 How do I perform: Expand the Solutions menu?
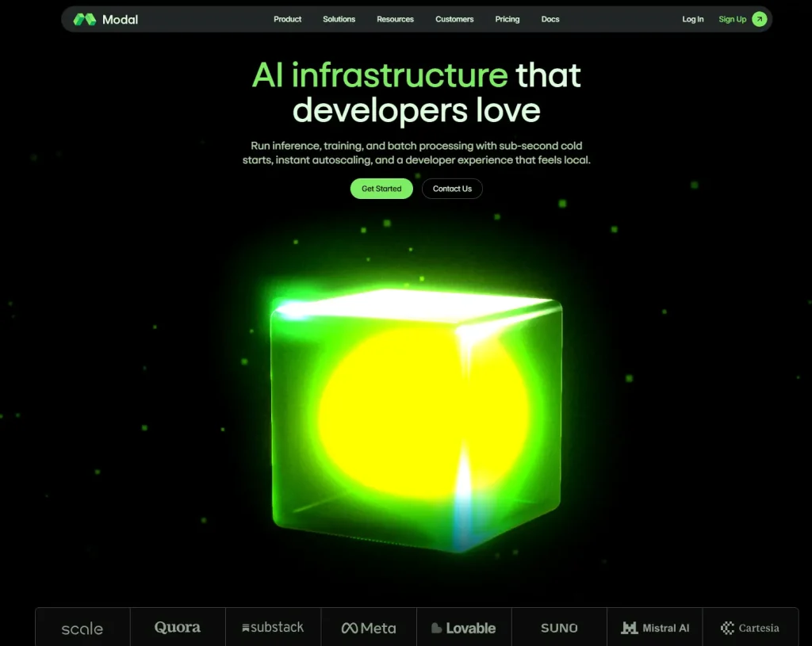point(339,19)
